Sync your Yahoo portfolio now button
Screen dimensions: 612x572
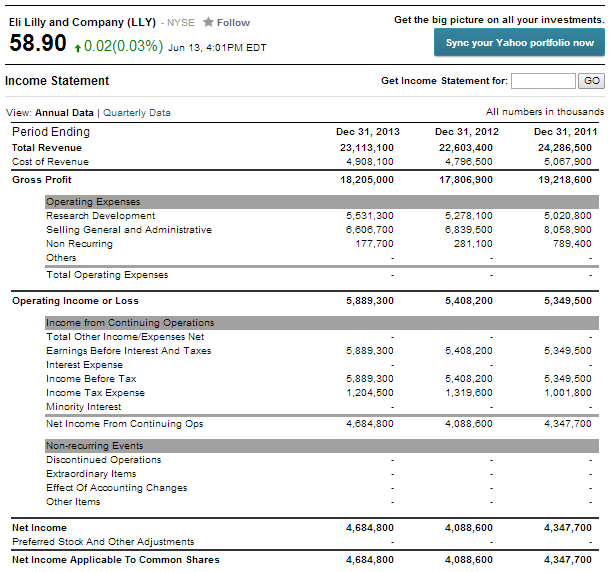point(519,43)
